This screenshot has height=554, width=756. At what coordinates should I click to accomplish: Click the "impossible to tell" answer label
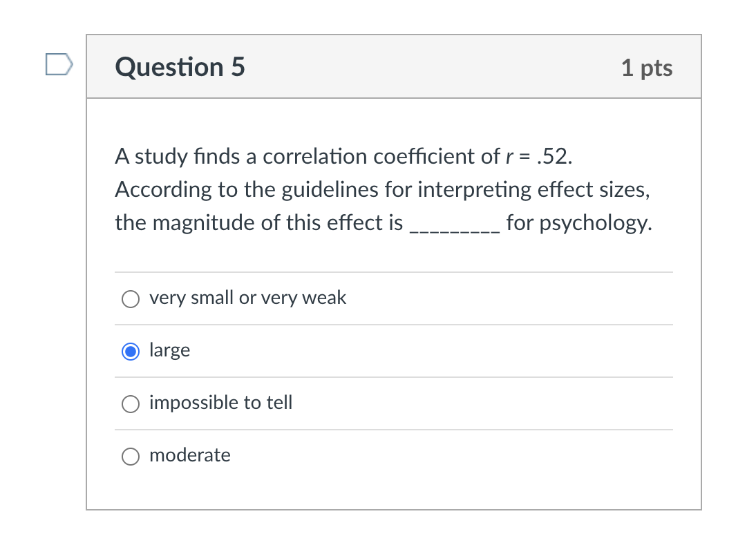pyautogui.click(x=220, y=403)
